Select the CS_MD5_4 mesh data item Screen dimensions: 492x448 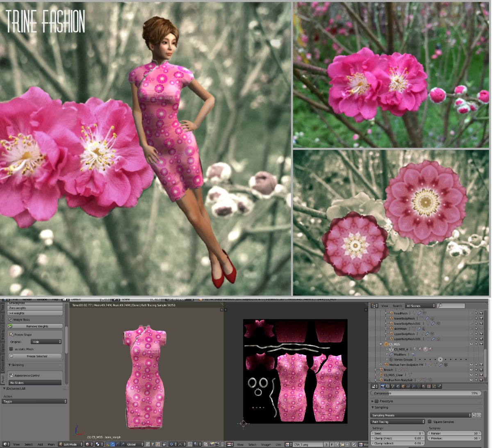click(x=401, y=349)
